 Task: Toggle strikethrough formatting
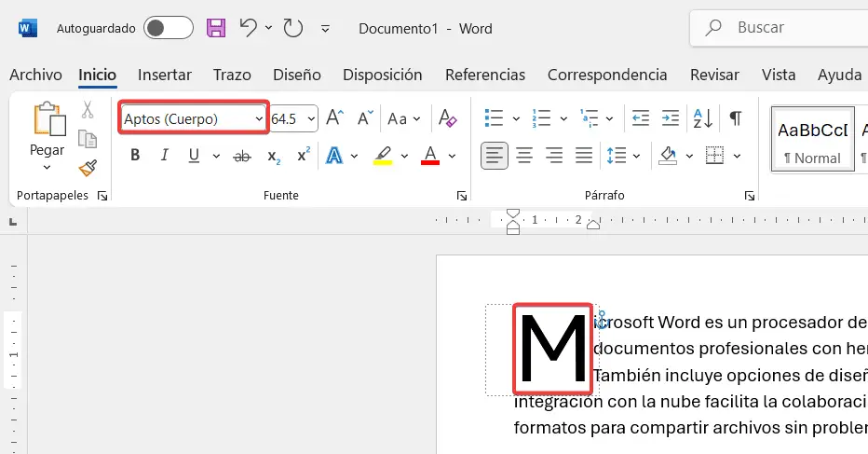click(242, 157)
